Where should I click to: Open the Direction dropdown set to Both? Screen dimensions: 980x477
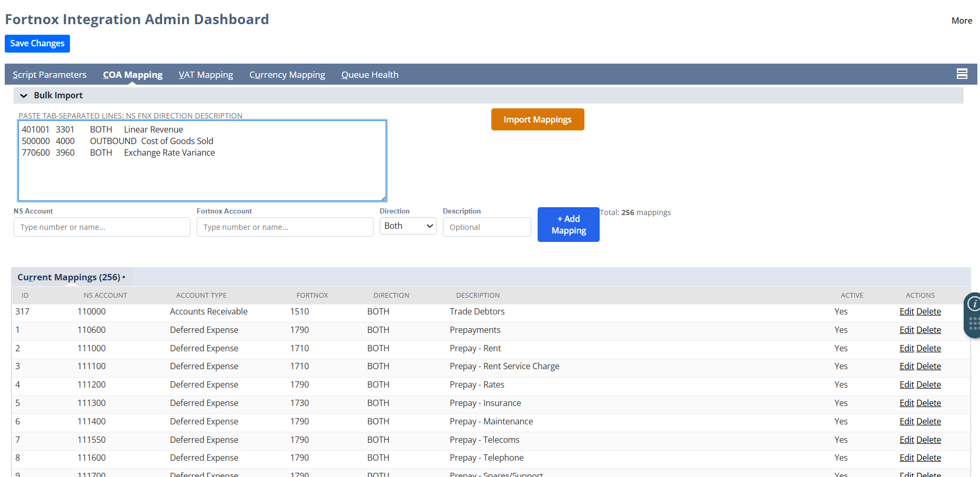pyautogui.click(x=408, y=226)
